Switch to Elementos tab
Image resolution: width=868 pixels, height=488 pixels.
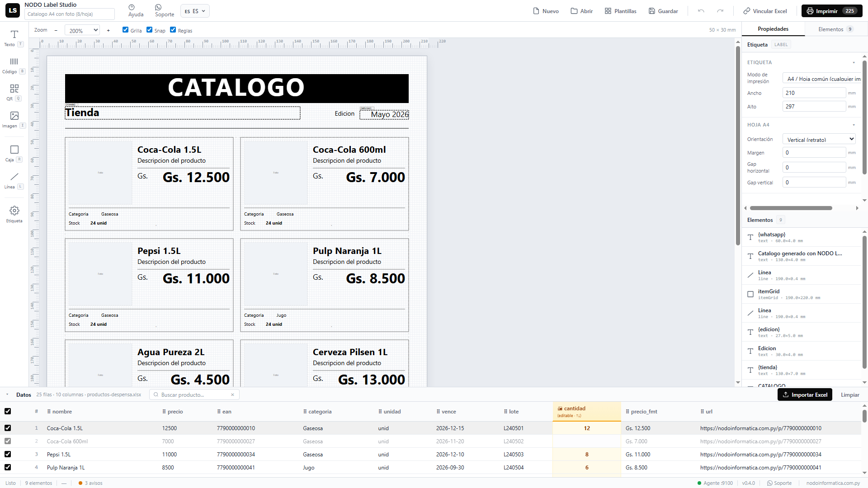(835, 29)
